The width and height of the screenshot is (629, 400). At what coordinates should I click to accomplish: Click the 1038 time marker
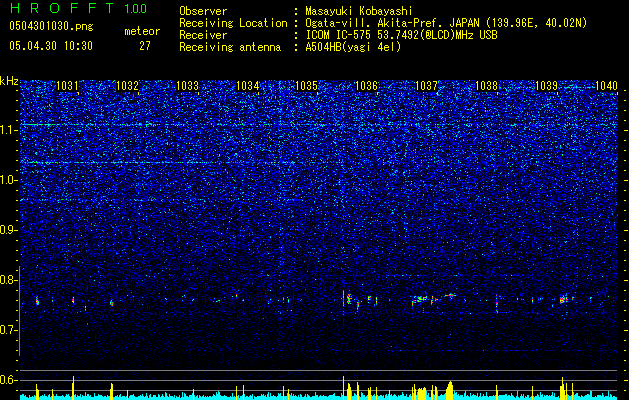pyautogui.click(x=486, y=85)
